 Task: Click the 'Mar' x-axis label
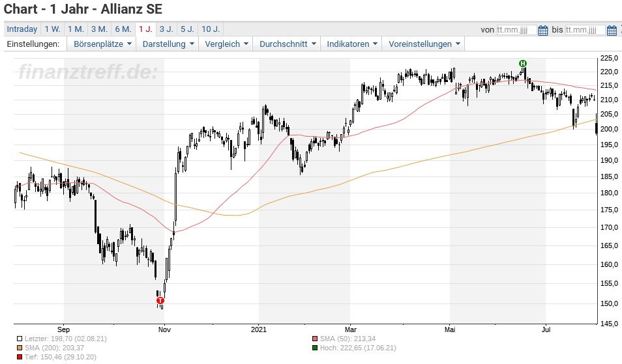(351, 329)
